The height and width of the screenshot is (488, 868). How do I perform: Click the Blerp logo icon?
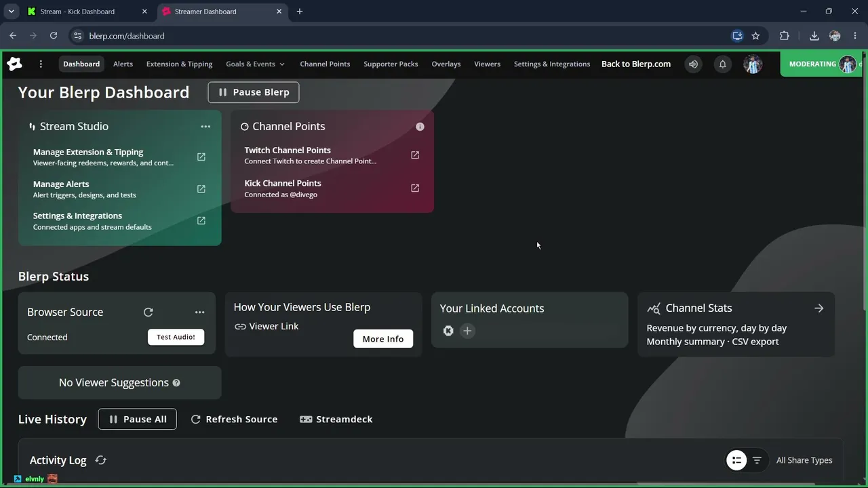tap(14, 64)
